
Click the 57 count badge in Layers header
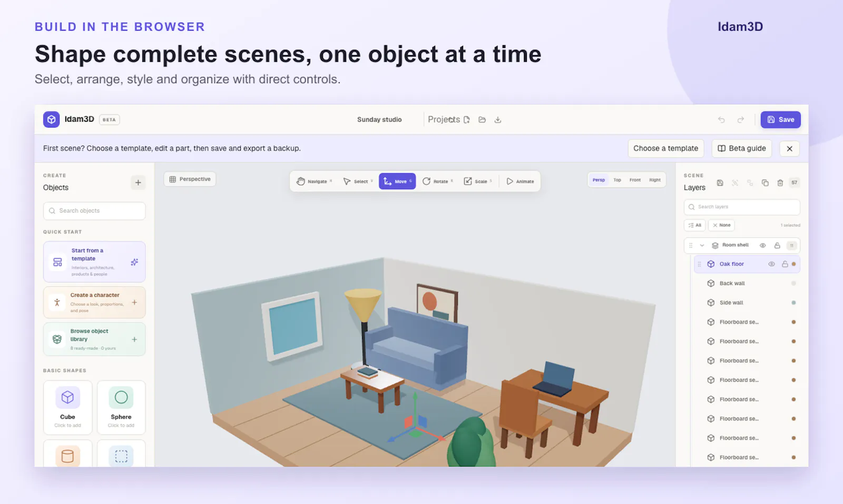795,183
